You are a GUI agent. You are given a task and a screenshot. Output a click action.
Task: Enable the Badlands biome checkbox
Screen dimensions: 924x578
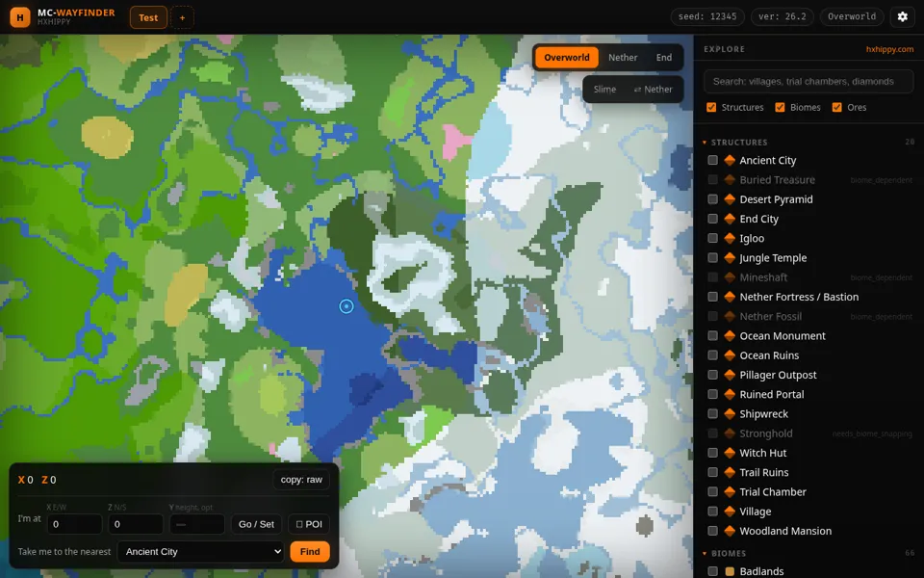(712, 571)
